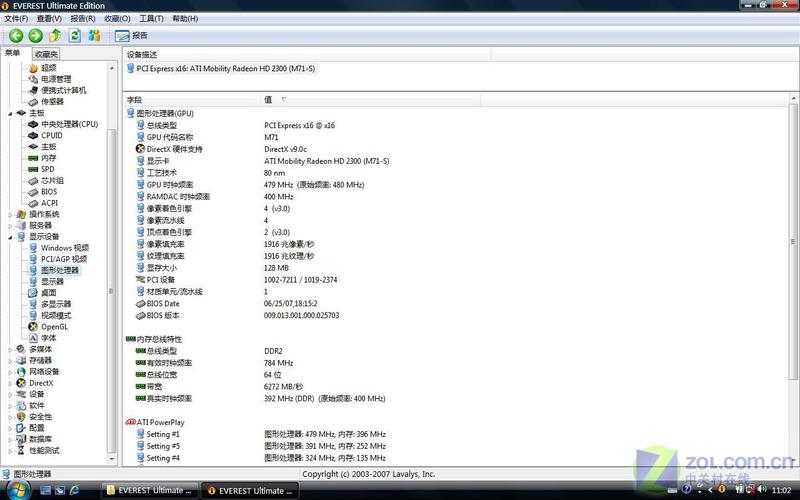The width and height of the screenshot is (800, 500).
Task: Select 显示器 monitor tree item
Action: coord(52,282)
